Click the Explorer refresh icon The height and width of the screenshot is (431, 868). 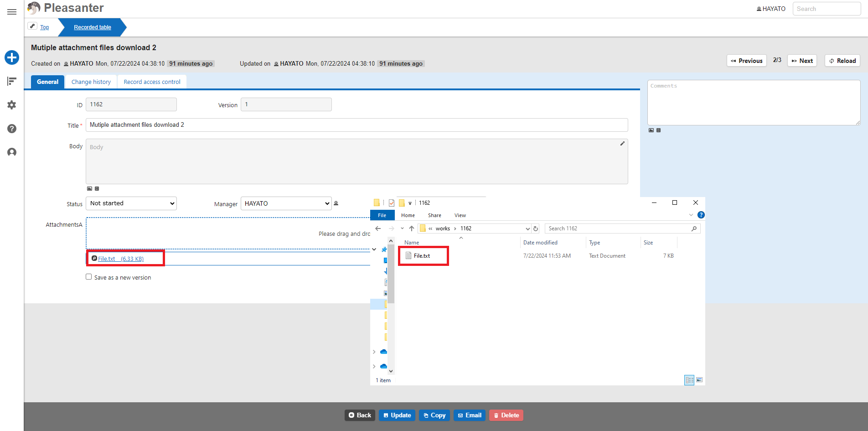point(536,228)
